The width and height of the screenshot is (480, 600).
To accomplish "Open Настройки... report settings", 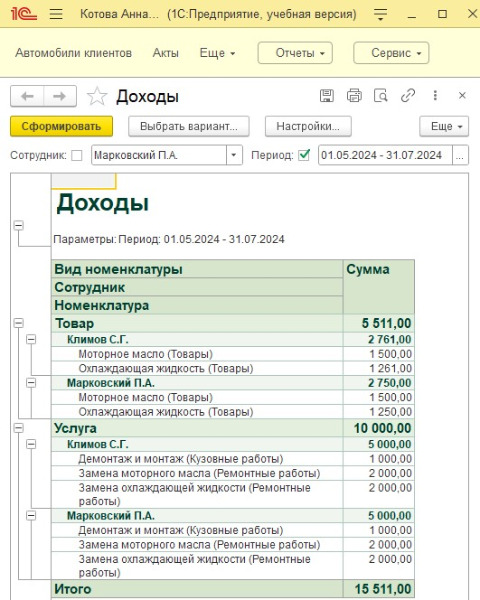I will pos(308,126).
